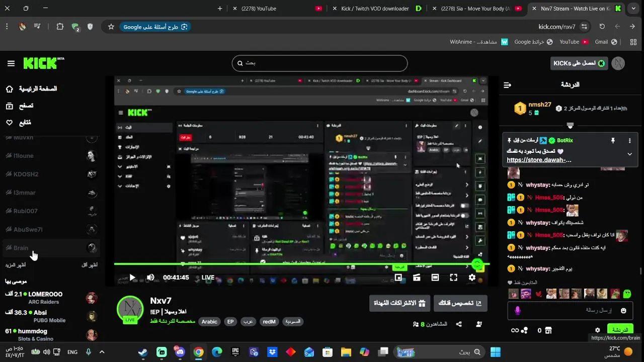Open followed channel KDOSH2
The image size is (644, 362).
pyautogui.click(x=50, y=174)
